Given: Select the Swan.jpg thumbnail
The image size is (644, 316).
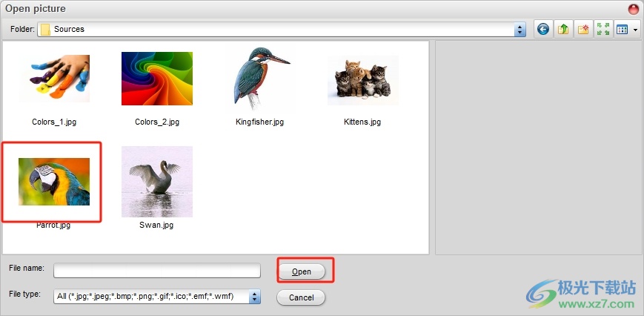Looking at the screenshot, I should (157, 182).
